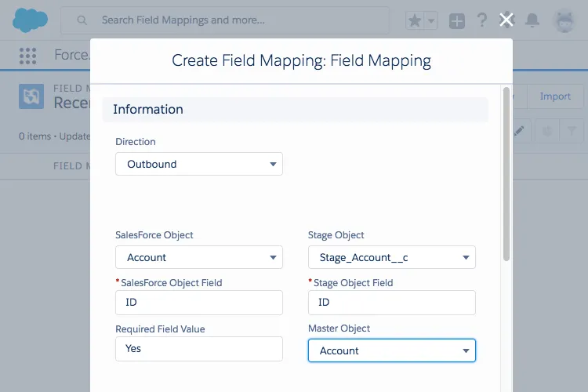Focus the Search Field Mappings box

pos(225,20)
